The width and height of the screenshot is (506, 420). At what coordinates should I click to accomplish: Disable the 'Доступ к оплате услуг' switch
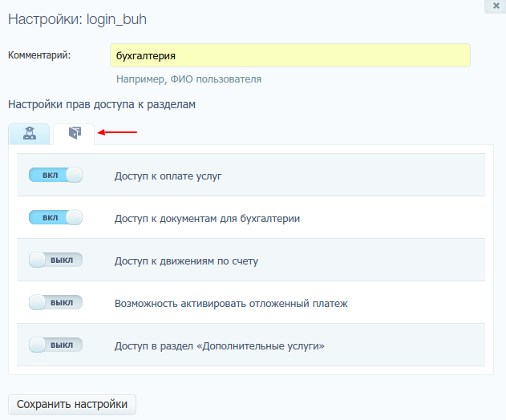[x=55, y=175]
